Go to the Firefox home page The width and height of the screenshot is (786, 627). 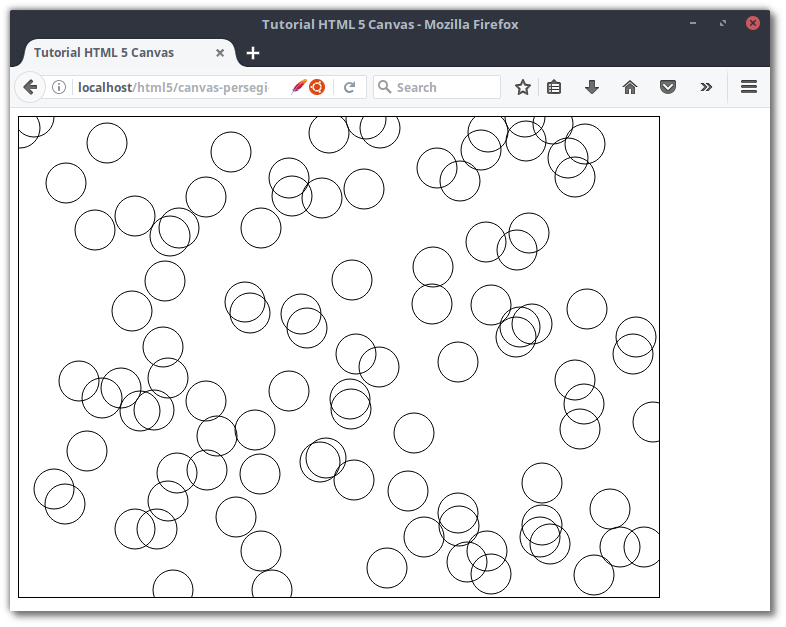pyautogui.click(x=630, y=87)
